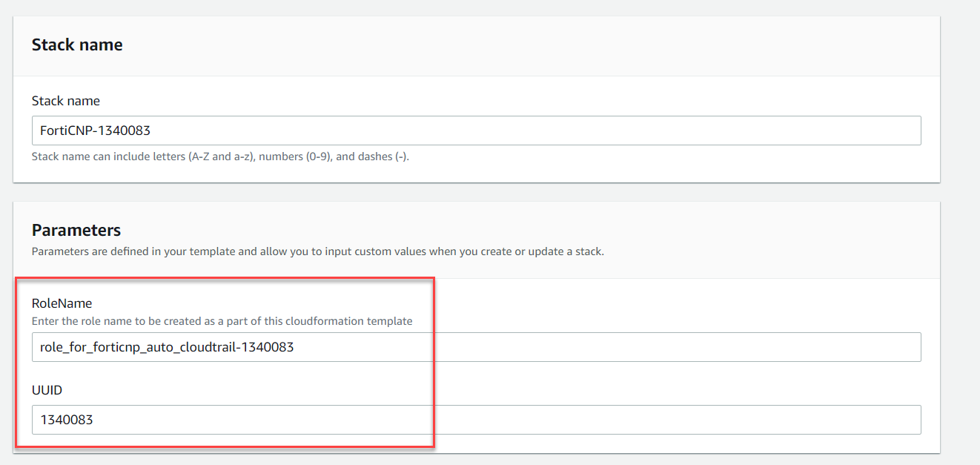Click the "role_for_forticnp_auto_cloudtrail-1340083" value text
This screenshot has width=980, height=465.
coord(167,347)
